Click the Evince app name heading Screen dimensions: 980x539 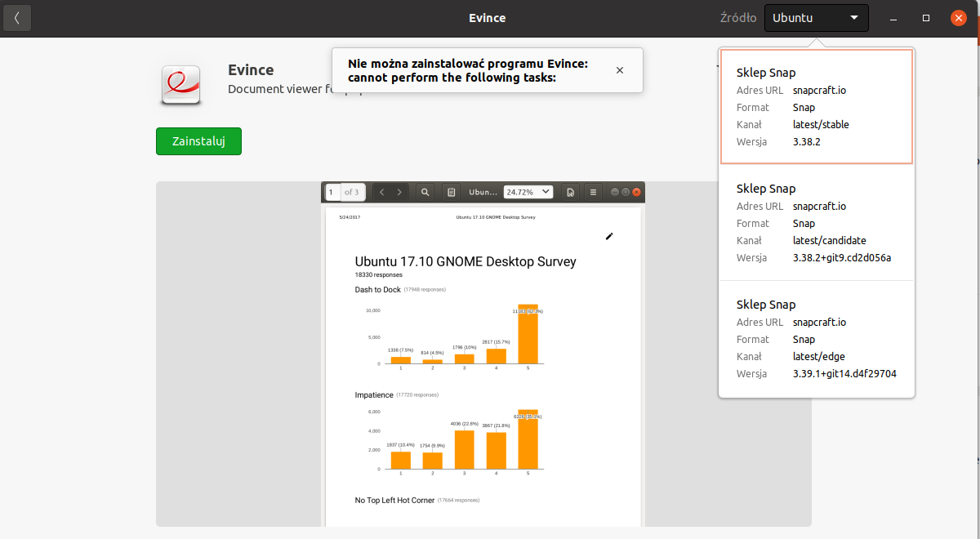[x=251, y=70]
